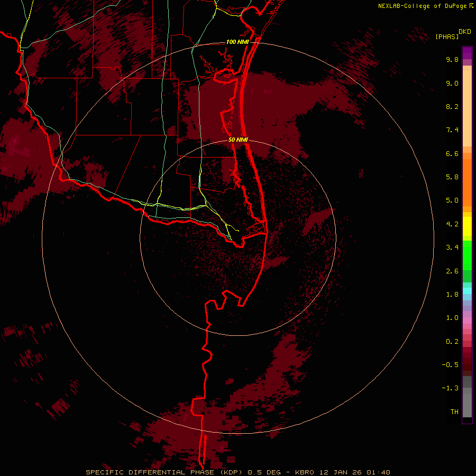Click the 100 NMI range ring label
This screenshot has height=476, width=476.
[237, 42]
